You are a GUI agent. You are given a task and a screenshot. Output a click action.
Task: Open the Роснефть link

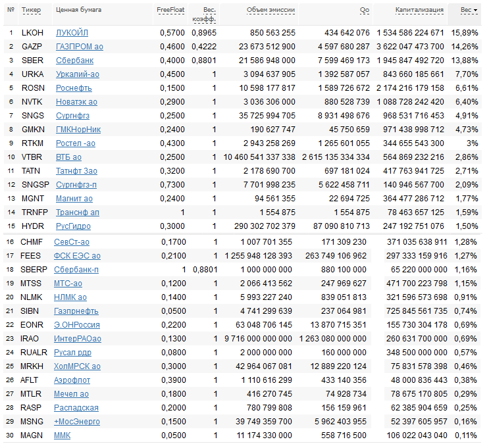point(74,88)
